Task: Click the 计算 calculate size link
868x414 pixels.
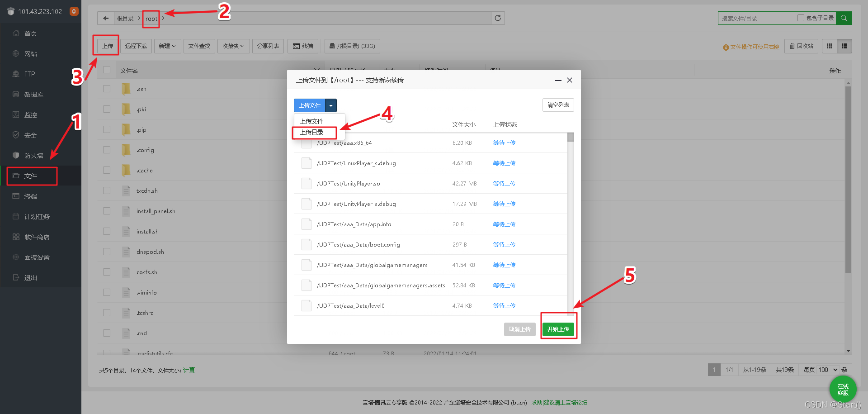Action: pyautogui.click(x=189, y=370)
